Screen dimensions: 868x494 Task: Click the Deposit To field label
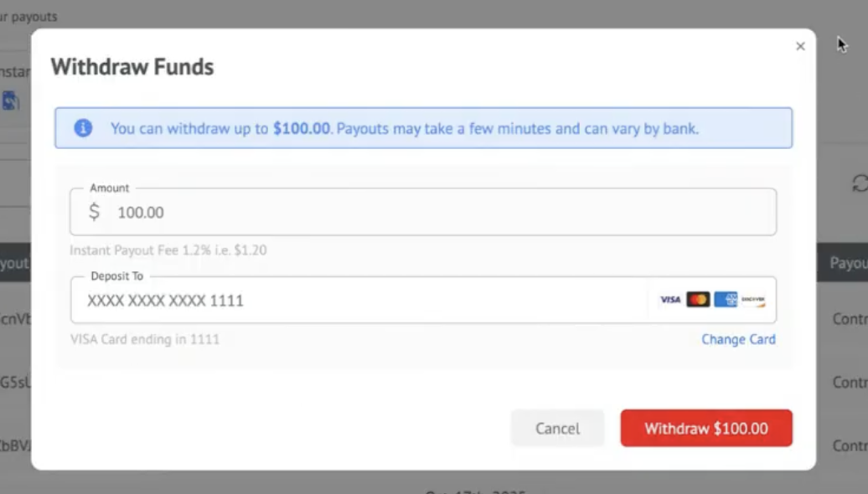[116, 276]
